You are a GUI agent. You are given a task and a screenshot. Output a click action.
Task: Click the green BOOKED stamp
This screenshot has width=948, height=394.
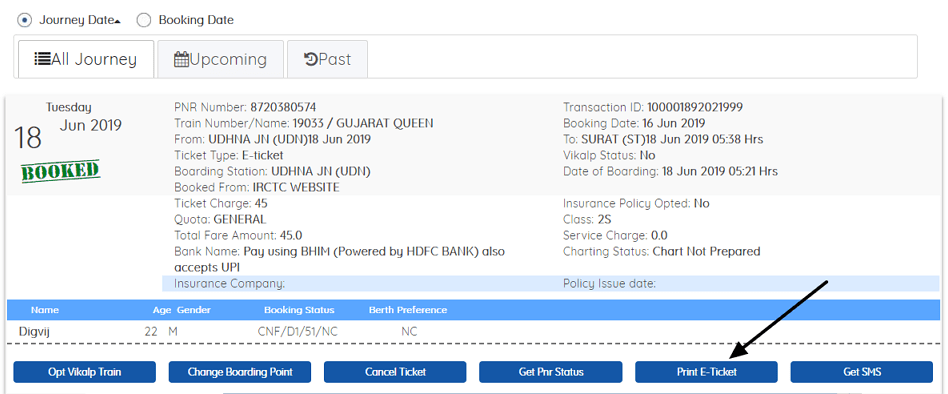point(60,172)
